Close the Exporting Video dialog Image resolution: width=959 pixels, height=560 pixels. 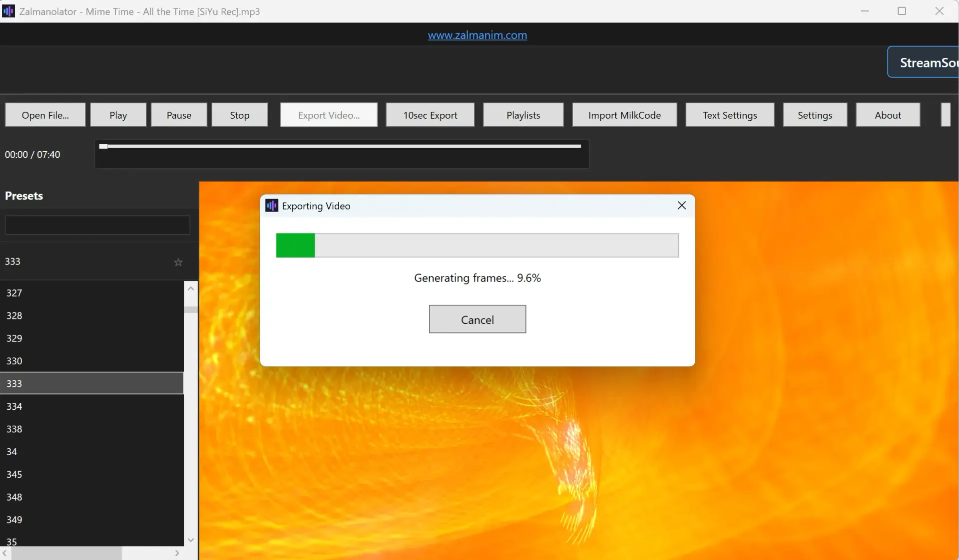point(682,206)
